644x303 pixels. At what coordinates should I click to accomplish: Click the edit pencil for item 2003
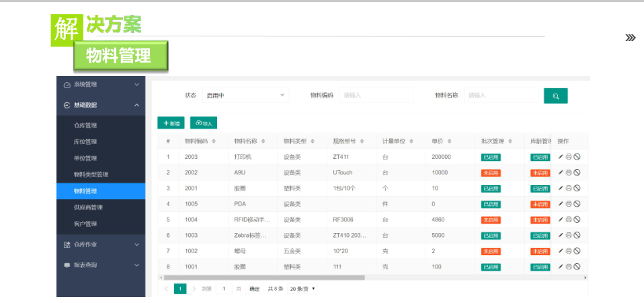coord(561,157)
